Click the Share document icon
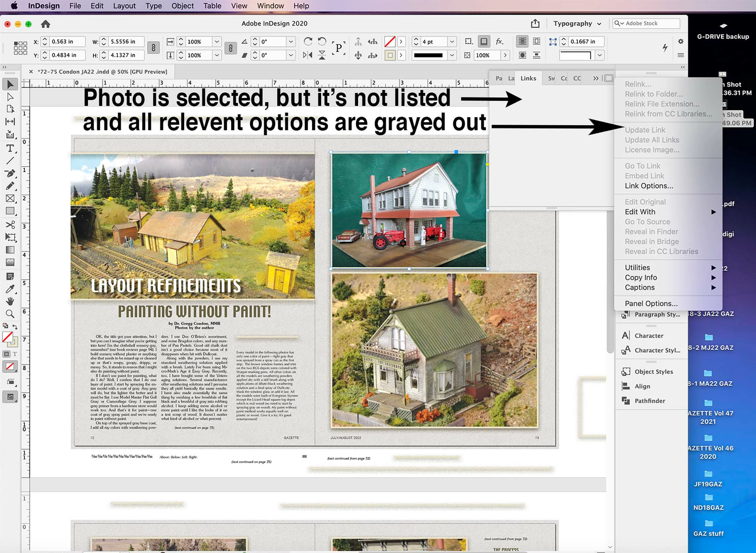 (535, 23)
